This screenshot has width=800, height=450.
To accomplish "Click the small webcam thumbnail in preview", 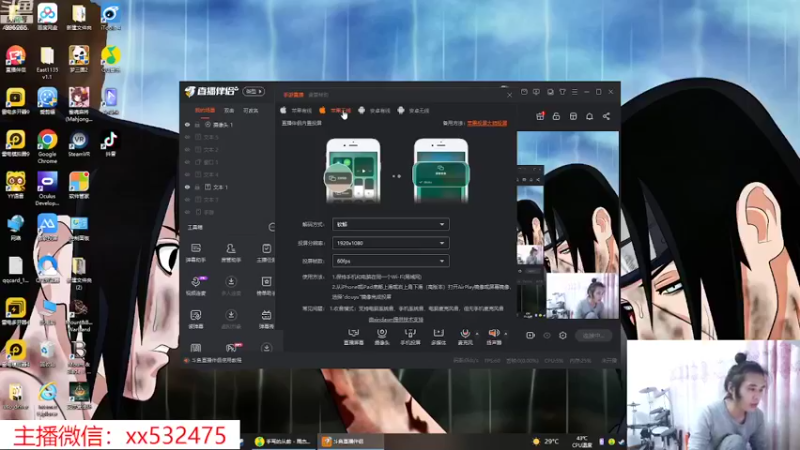I will pyautogui.click(x=582, y=296).
